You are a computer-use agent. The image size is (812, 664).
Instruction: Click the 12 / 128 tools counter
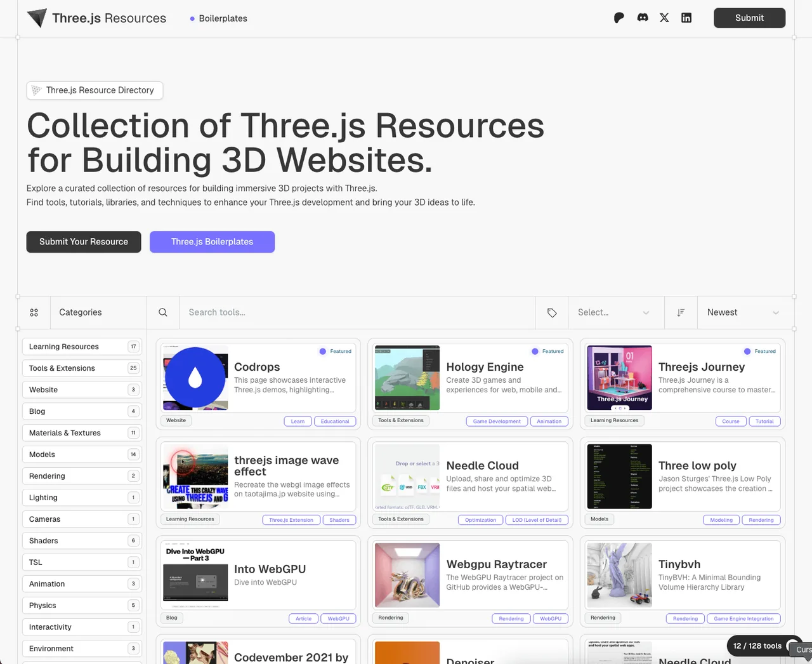point(757,646)
